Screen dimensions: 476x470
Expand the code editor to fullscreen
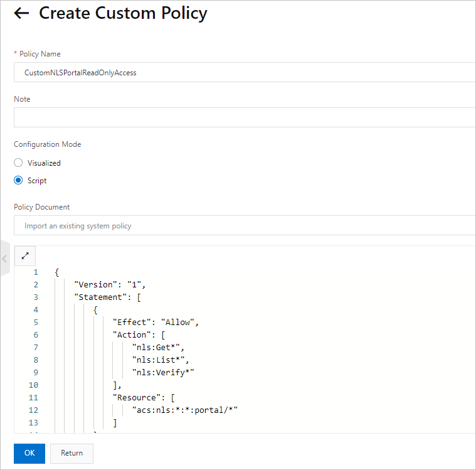[25, 256]
